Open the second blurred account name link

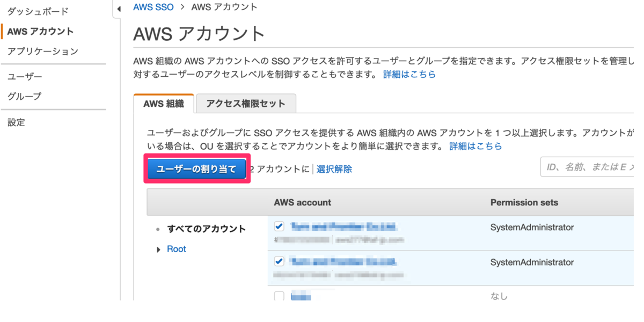(343, 262)
